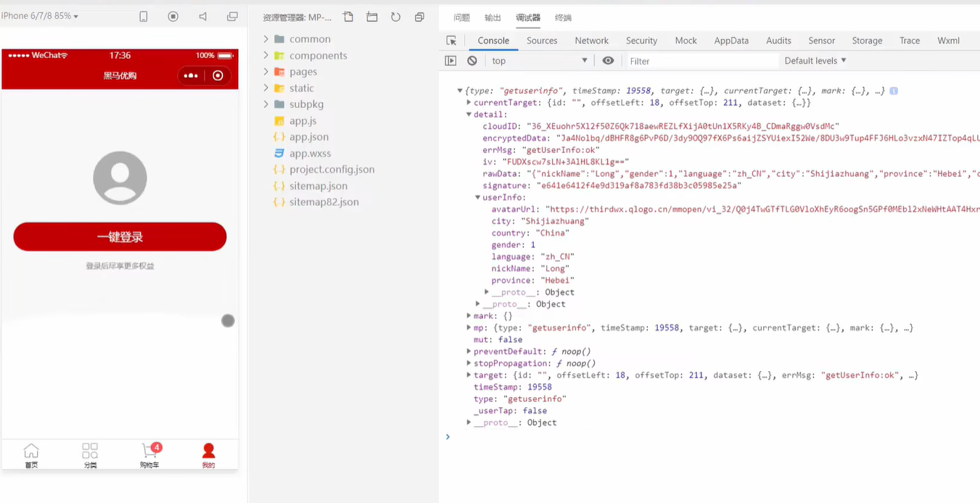
Task: Open the Trace tab
Action: coord(910,41)
